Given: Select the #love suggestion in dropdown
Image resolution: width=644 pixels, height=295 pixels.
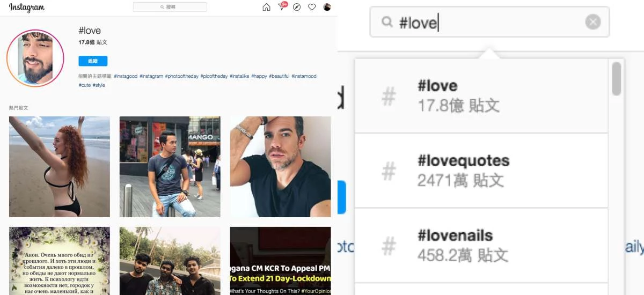Looking at the screenshot, I should coord(481,96).
